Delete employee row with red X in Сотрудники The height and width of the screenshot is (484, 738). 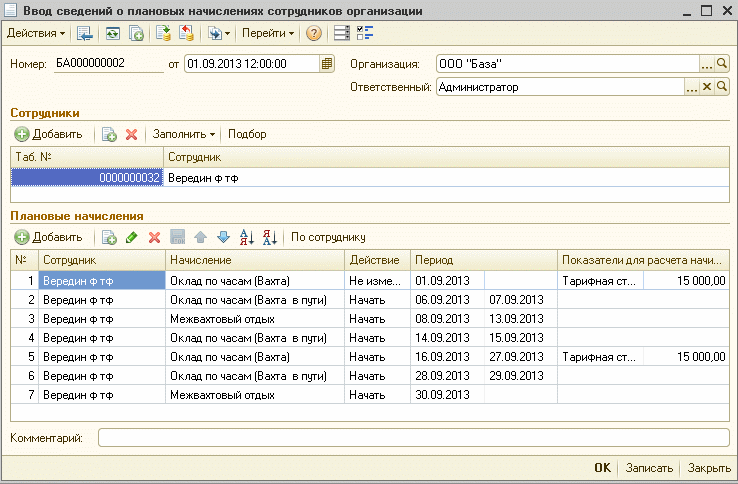pos(132,134)
